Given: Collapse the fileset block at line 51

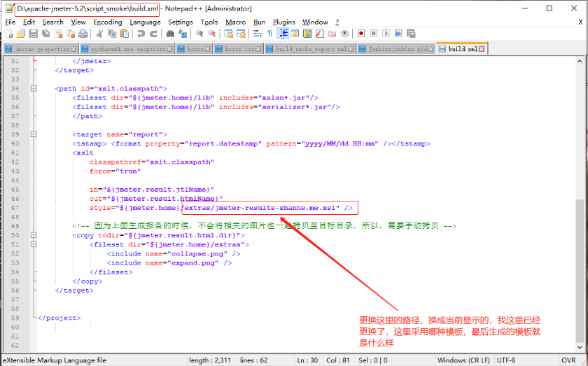Looking at the screenshot, I should [x=34, y=244].
